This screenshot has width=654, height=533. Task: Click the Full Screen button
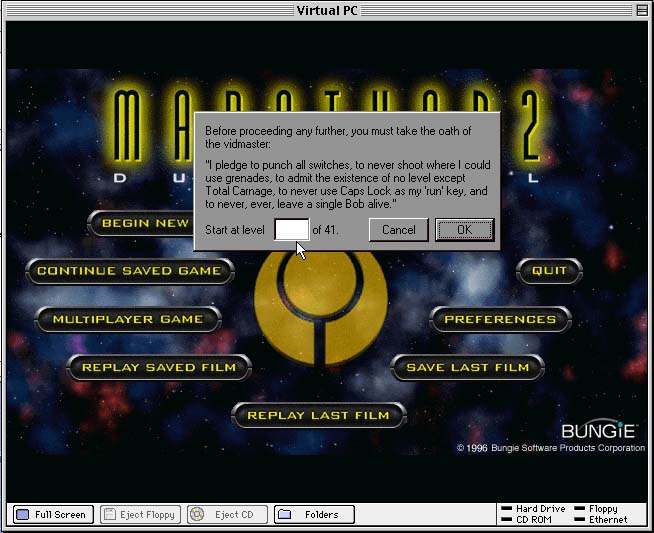click(x=52, y=515)
